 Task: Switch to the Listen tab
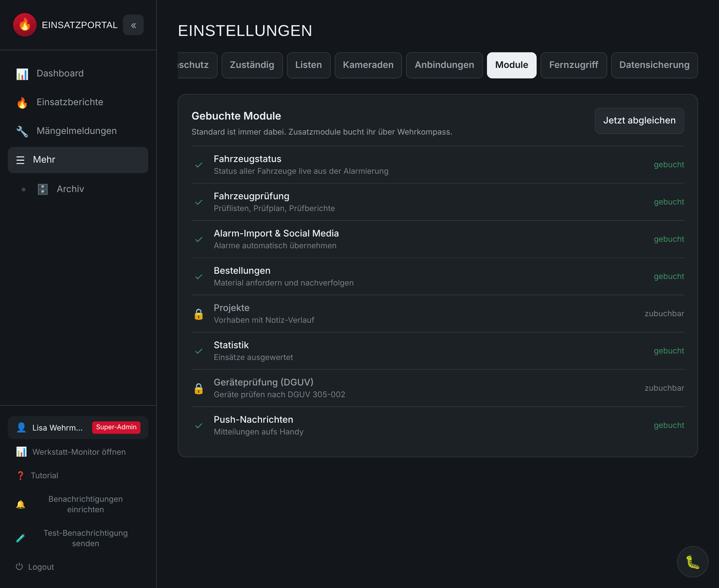click(x=309, y=65)
